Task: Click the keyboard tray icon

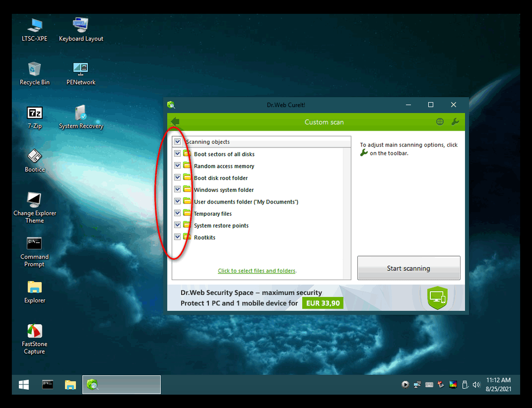Action: (429, 385)
